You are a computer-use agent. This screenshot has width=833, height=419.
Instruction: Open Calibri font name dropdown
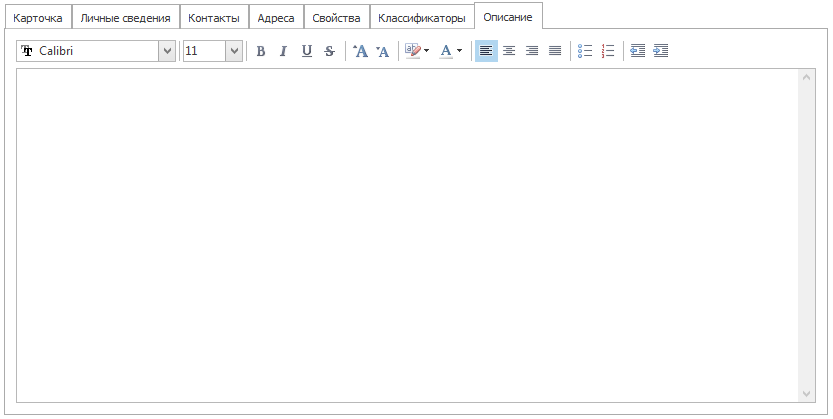[x=167, y=51]
